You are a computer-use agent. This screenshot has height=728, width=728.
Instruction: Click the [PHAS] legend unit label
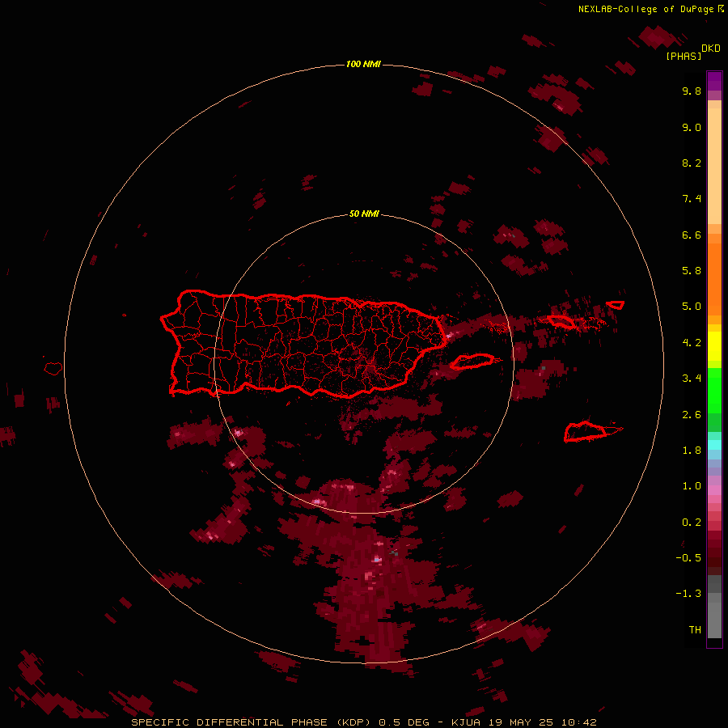(684, 57)
